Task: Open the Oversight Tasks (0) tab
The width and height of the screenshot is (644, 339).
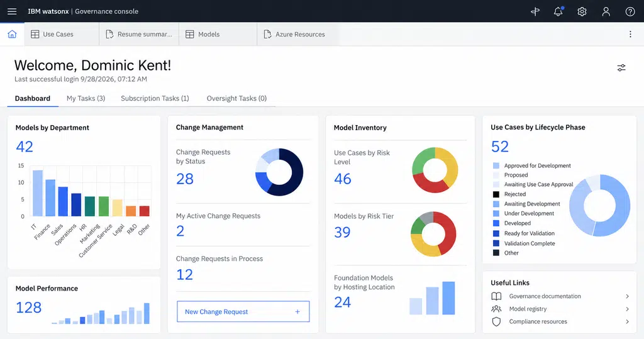Action: pos(236,98)
